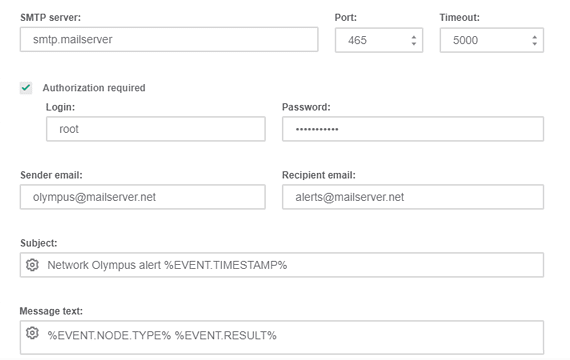Image resolution: width=570 pixels, height=360 pixels.
Task: Increase Port value with up arrow
Action: pos(414,37)
